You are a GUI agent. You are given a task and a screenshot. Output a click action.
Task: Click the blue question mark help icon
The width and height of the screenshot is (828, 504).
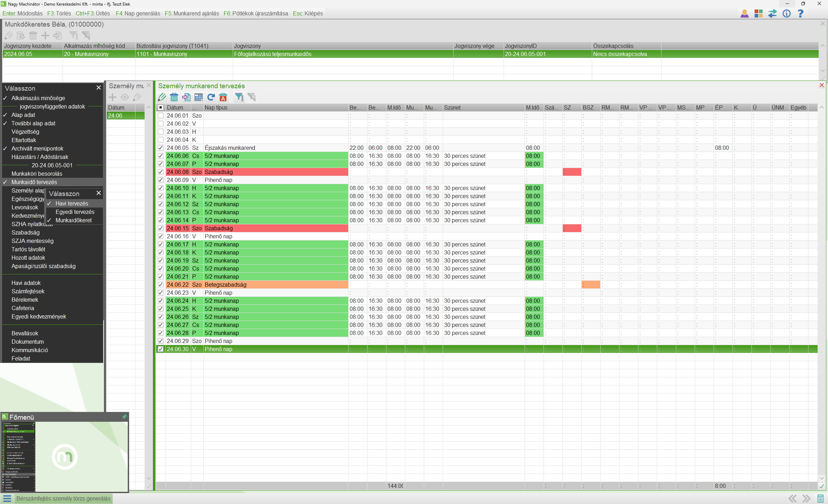(800, 14)
